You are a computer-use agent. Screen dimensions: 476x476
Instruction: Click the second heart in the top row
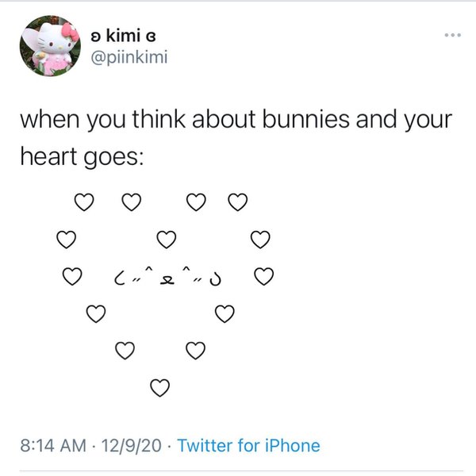131,202
